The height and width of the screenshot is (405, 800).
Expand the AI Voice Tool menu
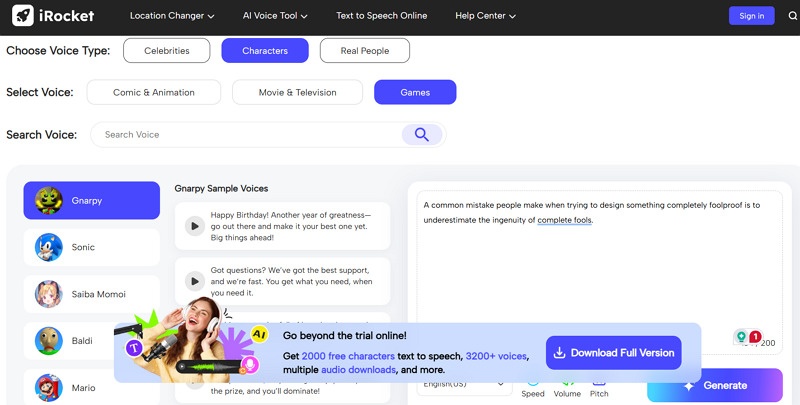[275, 16]
